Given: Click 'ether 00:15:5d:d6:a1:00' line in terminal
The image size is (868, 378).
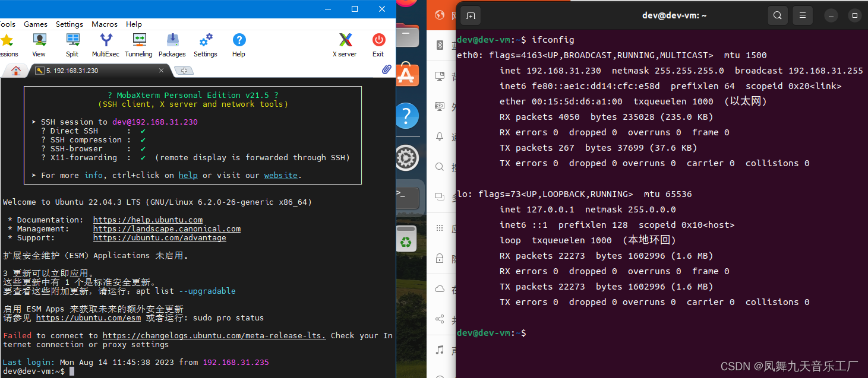Looking at the screenshot, I should 633,101.
